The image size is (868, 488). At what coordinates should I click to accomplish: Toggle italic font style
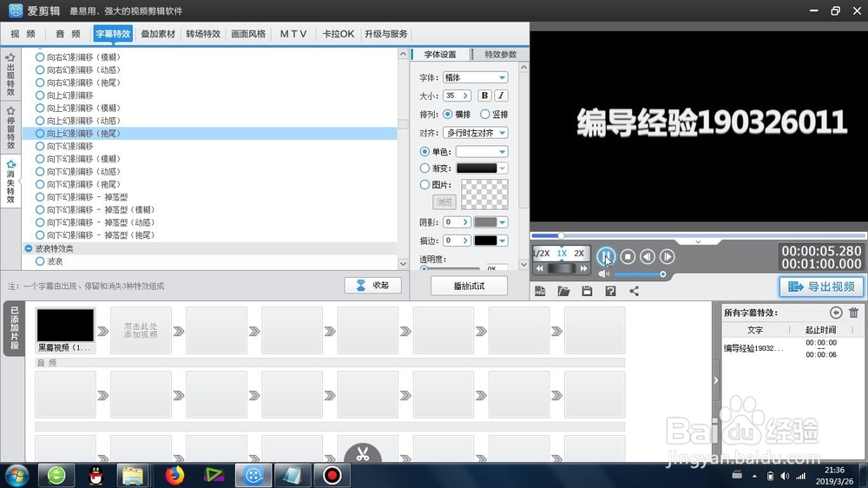point(501,96)
